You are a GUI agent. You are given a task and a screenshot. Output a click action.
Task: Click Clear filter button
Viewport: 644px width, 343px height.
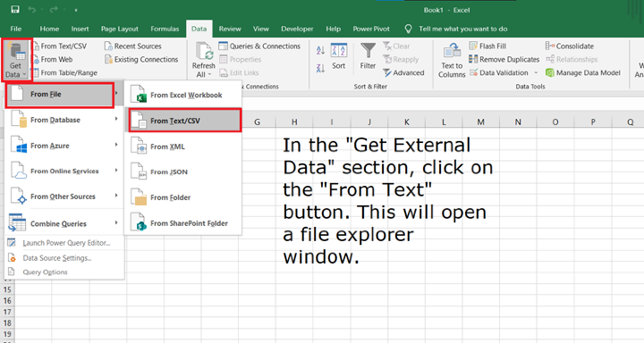396,46
